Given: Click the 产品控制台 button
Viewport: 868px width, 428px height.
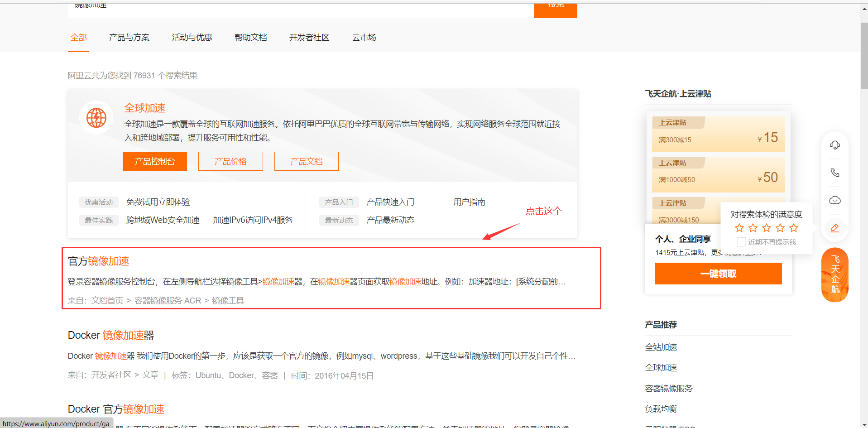Looking at the screenshot, I should pyautogui.click(x=155, y=161).
